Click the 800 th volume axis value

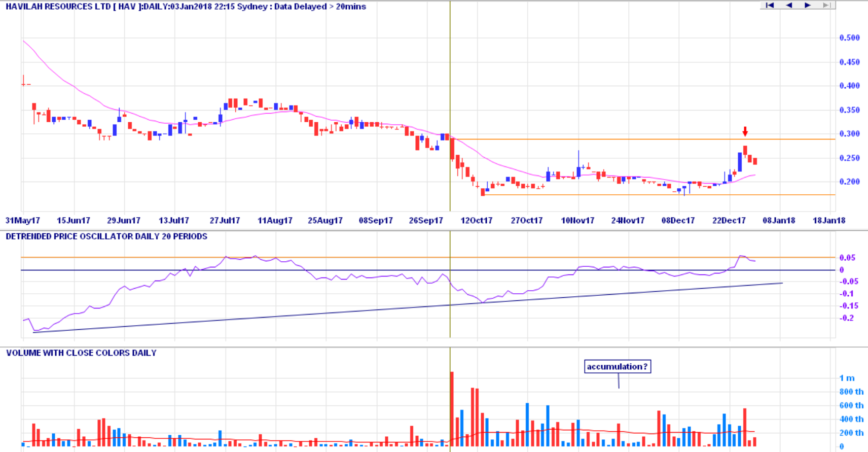(x=851, y=392)
